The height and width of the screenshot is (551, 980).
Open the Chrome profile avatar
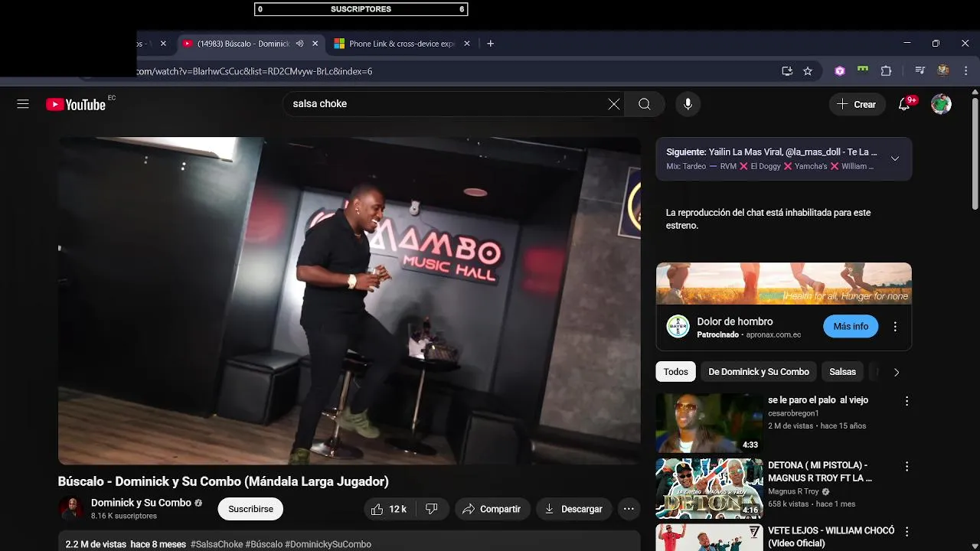click(x=943, y=70)
